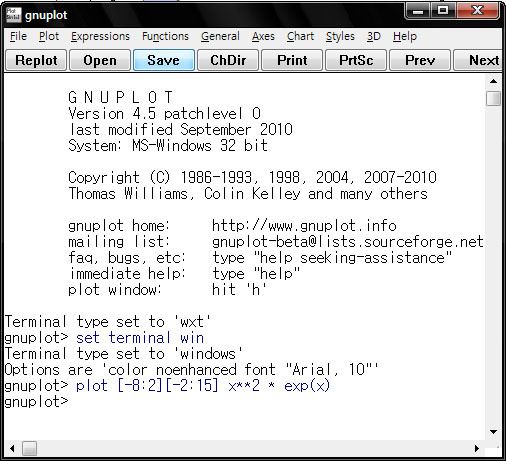Click the 'G N U P L O T' heading text
This screenshot has width=506, height=461.
point(120,98)
